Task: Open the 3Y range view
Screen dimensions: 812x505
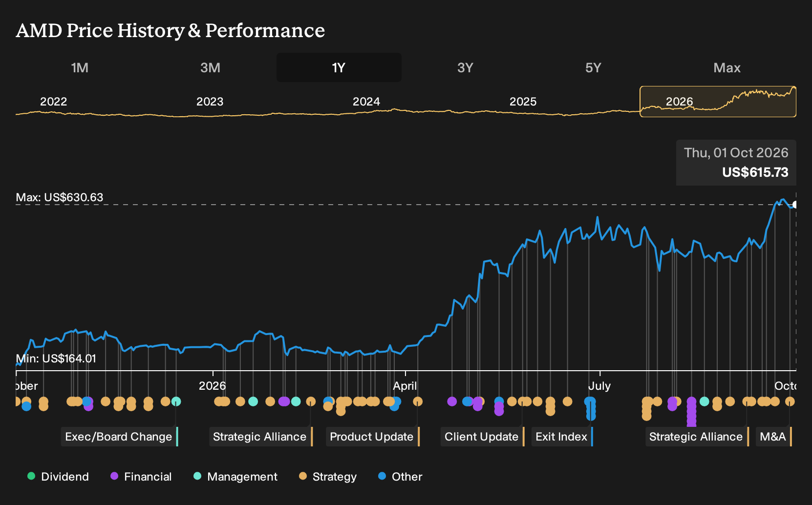Action: pos(465,67)
